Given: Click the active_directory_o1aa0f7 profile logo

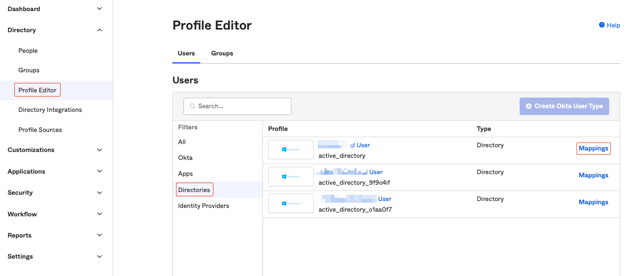Looking at the screenshot, I should click(x=291, y=203).
